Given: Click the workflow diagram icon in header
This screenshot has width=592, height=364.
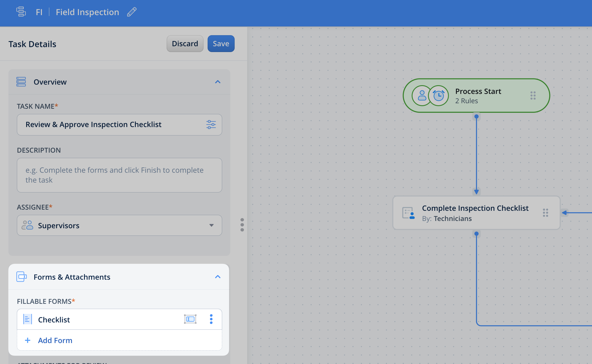Looking at the screenshot, I should (21, 12).
